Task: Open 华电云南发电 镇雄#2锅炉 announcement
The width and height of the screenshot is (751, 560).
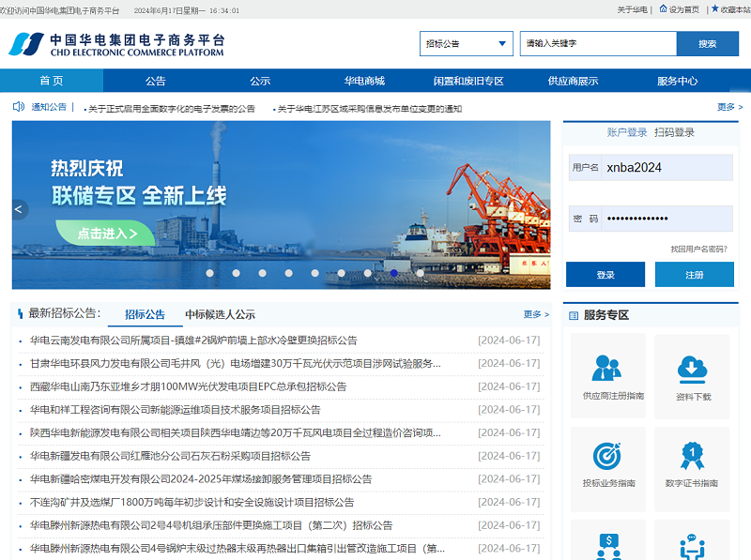Action: (193, 341)
